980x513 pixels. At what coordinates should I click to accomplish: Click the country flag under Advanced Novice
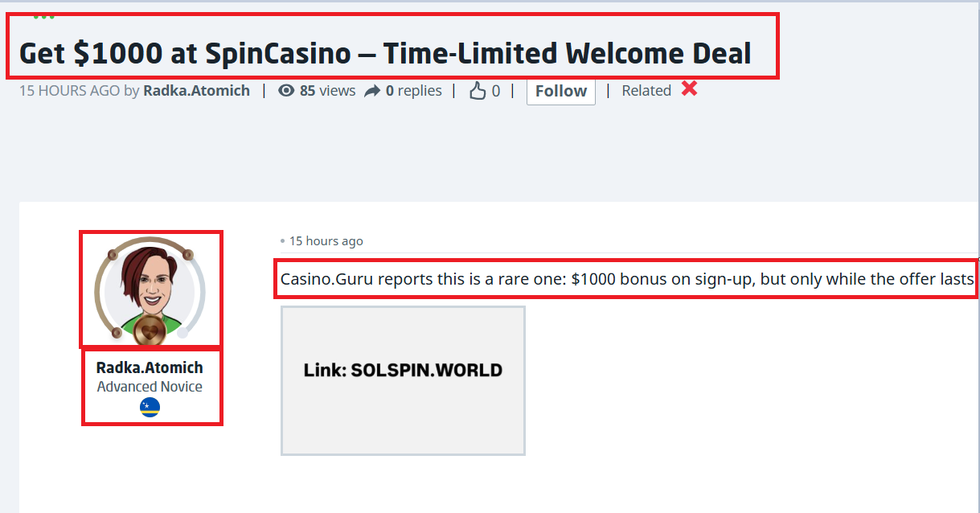point(150,408)
